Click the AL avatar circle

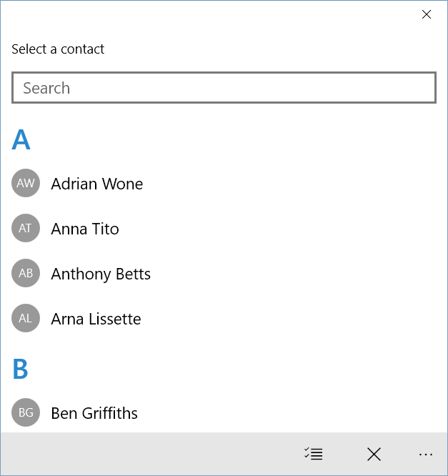click(x=26, y=319)
